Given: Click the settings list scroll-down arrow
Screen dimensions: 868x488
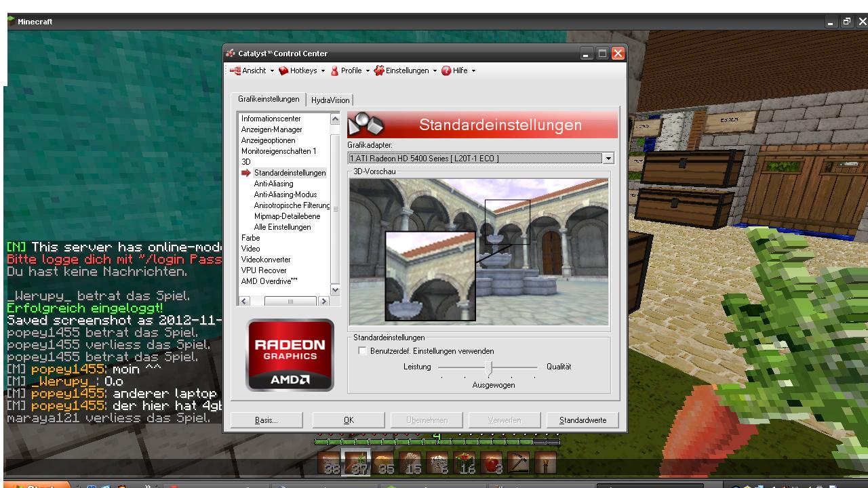Looking at the screenshot, I should coord(334,289).
